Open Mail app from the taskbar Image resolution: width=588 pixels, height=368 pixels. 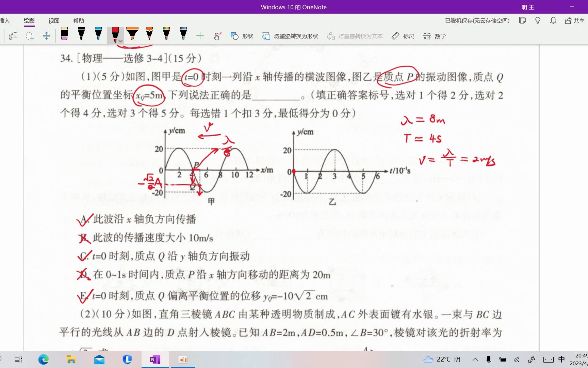pos(99,359)
